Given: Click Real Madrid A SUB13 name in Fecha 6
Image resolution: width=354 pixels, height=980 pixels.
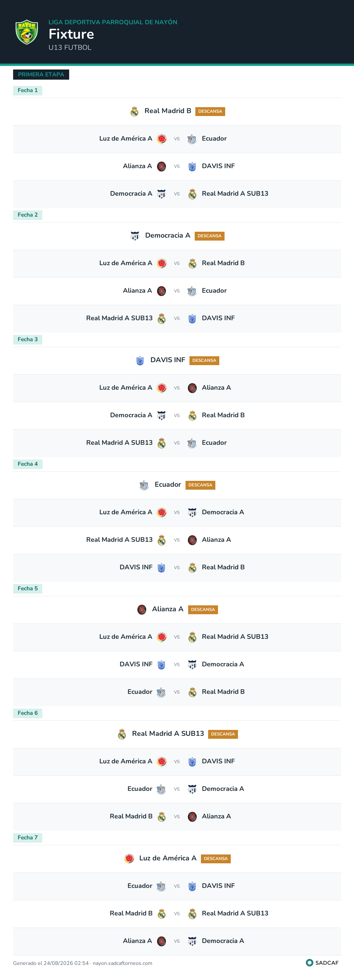Looking at the screenshot, I should click(168, 734).
